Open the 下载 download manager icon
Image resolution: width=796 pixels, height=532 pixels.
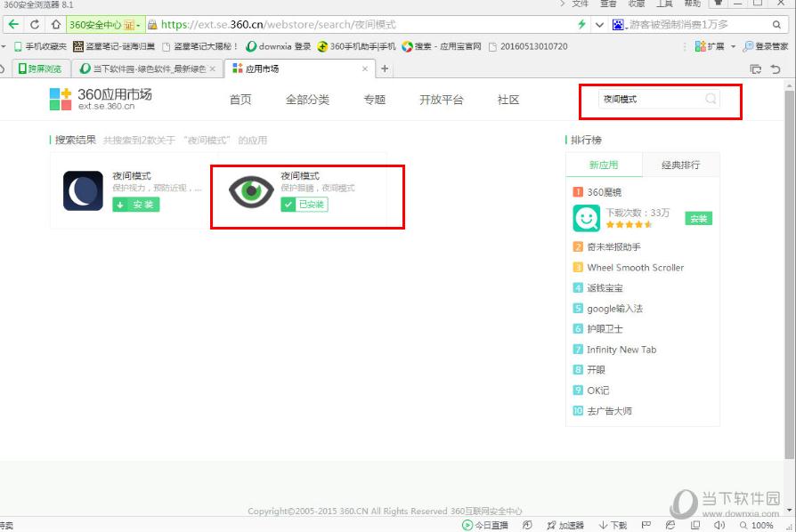click(x=605, y=525)
